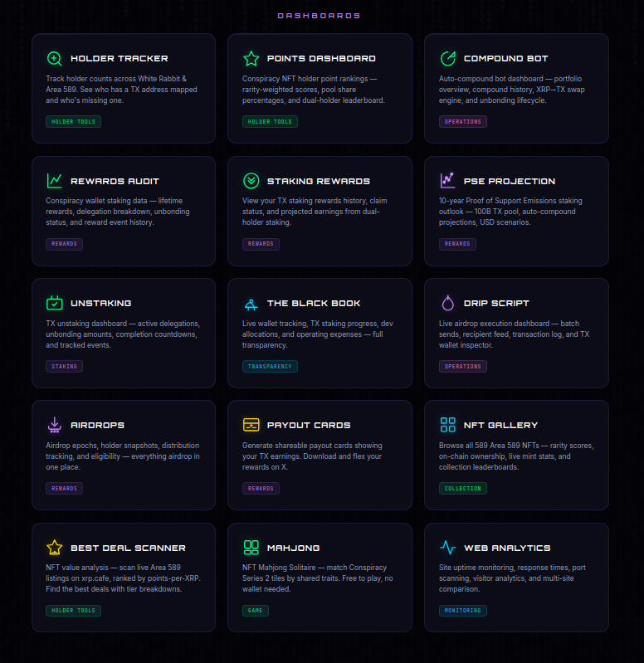Click the Rewards tag on Rewards Audit
The height and width of the screenshot is (663, 644).
tap(64, 244)
